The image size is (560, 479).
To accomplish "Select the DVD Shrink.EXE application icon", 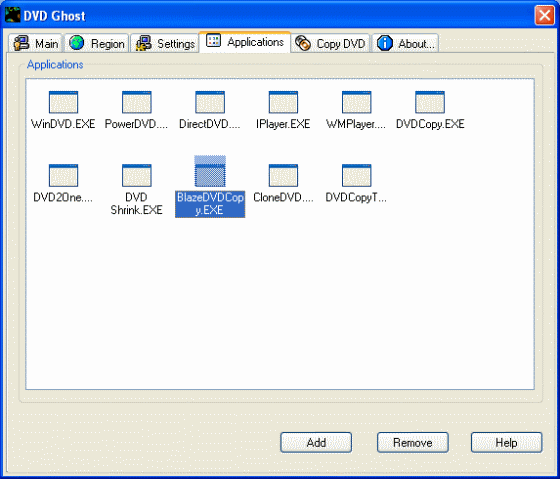I will (x=137, y=175).
